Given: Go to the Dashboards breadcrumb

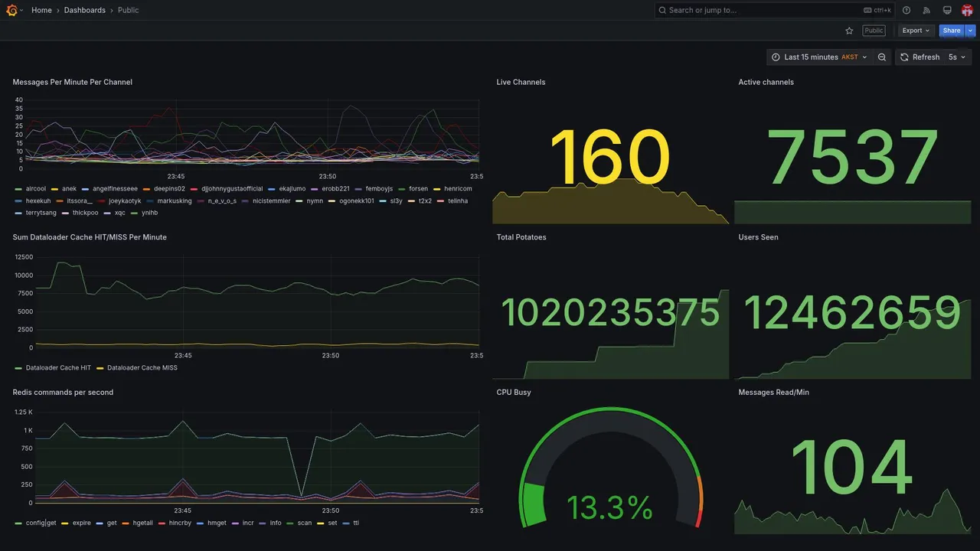Looking at the screenshot, I should pyautogui.click(x=85, y=10).
